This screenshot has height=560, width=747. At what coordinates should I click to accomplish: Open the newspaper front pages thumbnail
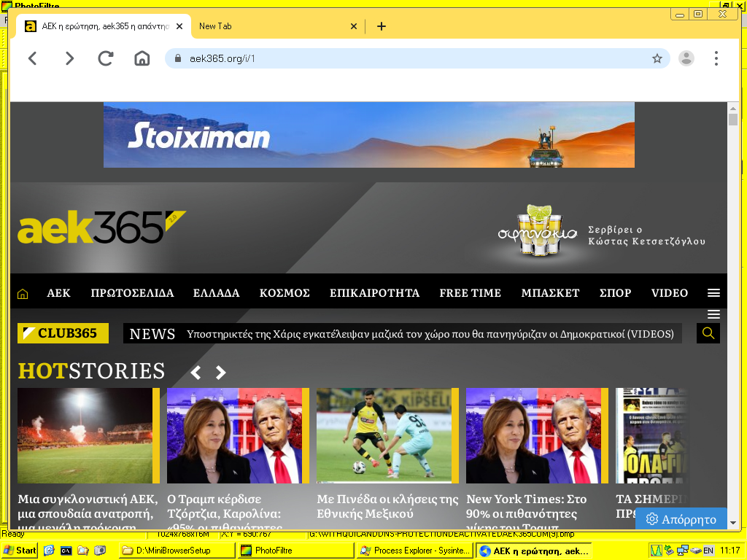pos(651,436)
